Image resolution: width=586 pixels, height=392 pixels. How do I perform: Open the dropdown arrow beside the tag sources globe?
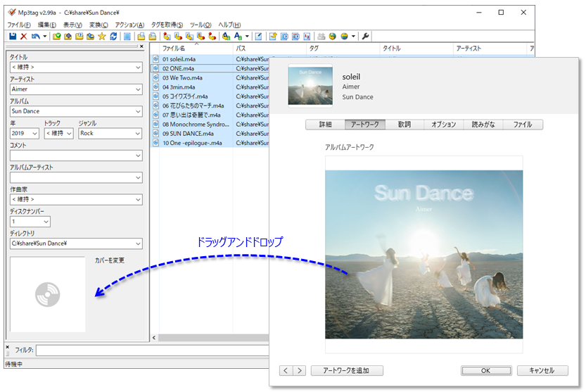click(353, 37)
